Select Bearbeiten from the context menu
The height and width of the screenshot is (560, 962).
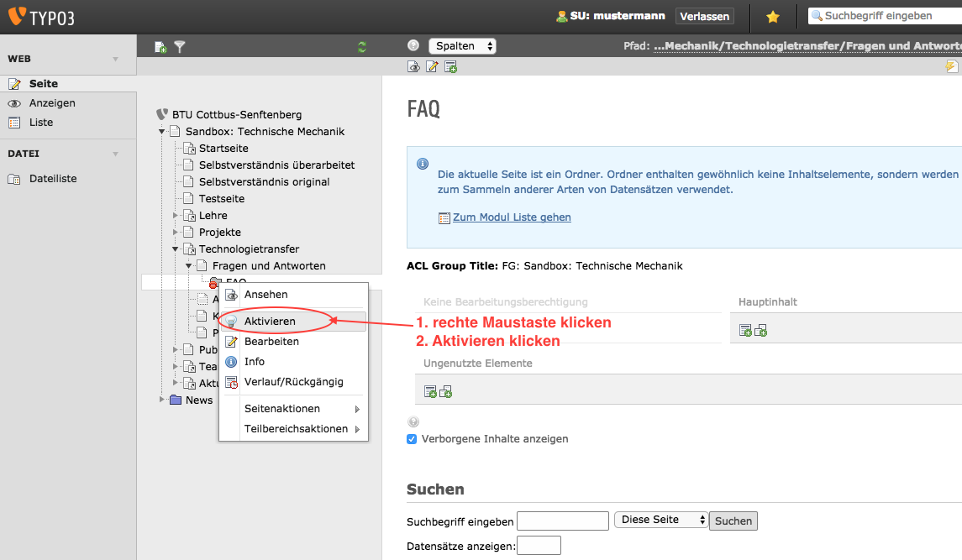pos(271,342)
